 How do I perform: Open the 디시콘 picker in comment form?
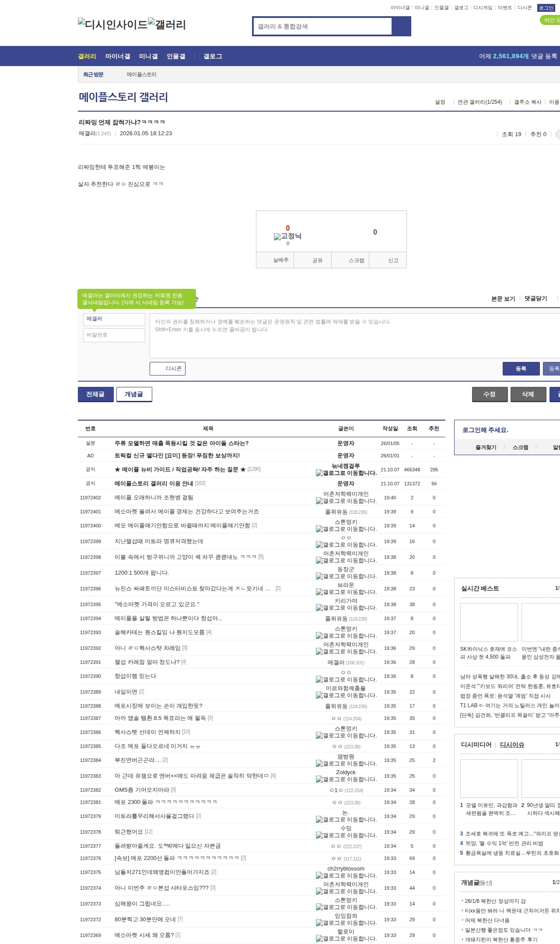pyautogui.click(x=168, y=368)
